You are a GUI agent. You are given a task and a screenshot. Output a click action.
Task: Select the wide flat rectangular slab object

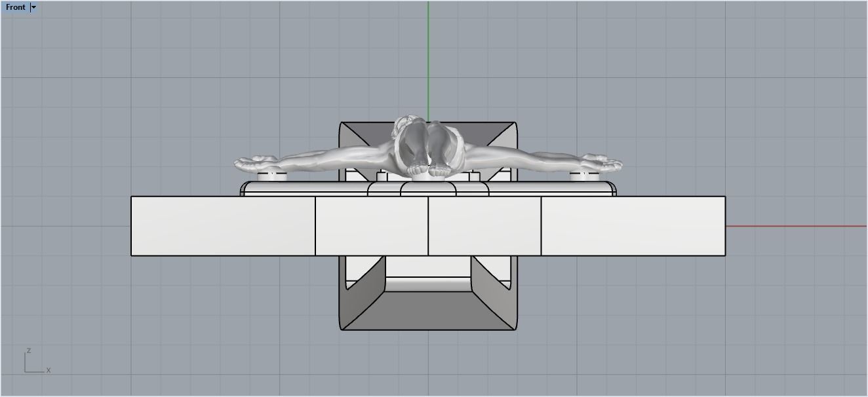coord(428,226)
